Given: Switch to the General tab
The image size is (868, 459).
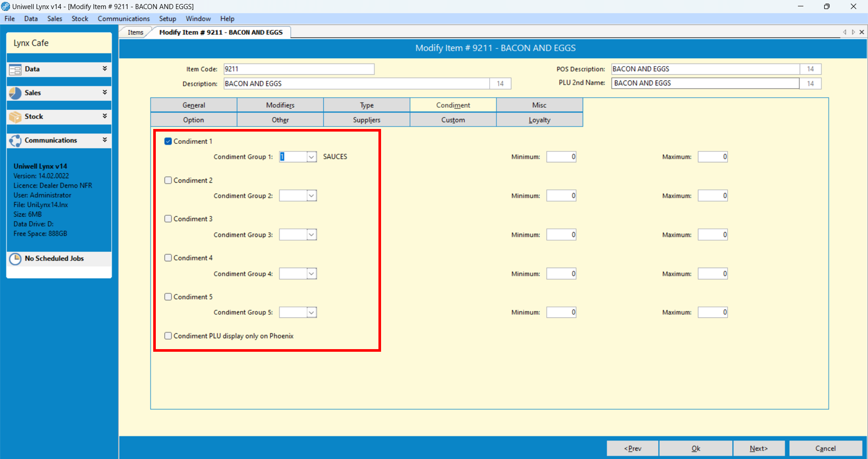Looking at the screenshot, I should (194, 105).
